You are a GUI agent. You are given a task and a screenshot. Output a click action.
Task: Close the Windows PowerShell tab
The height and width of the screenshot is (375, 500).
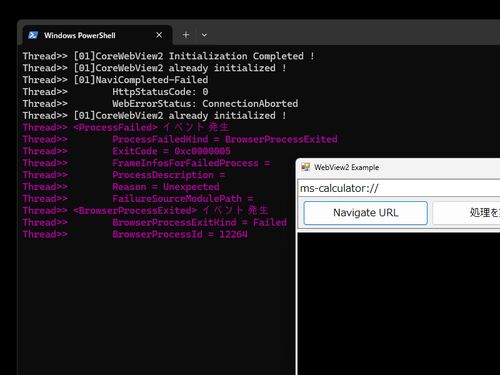(159, 35)
